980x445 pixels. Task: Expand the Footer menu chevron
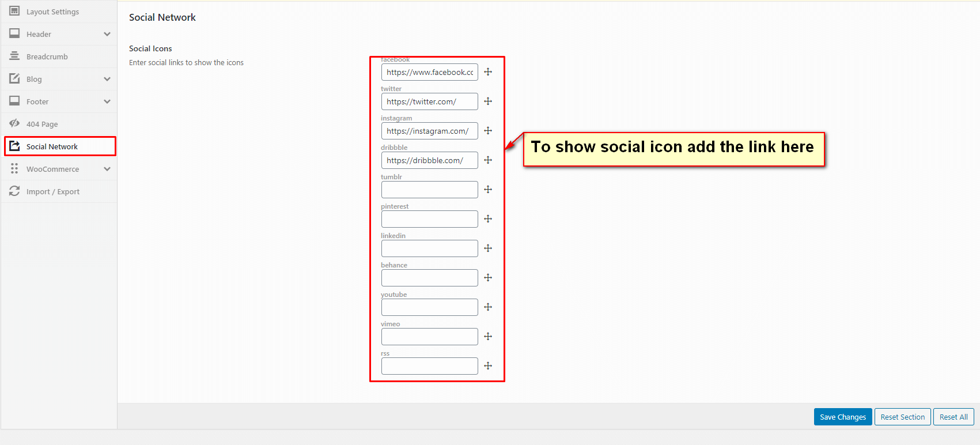click(107, 101)
